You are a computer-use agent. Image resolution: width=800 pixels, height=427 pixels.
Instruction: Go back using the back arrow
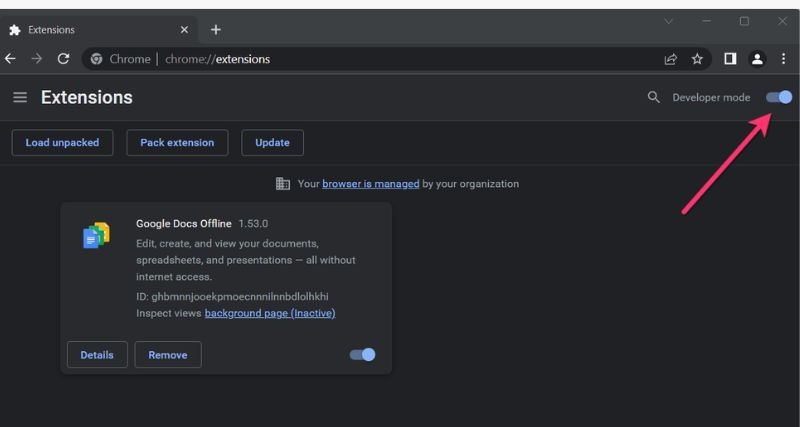tap(11, 59)
